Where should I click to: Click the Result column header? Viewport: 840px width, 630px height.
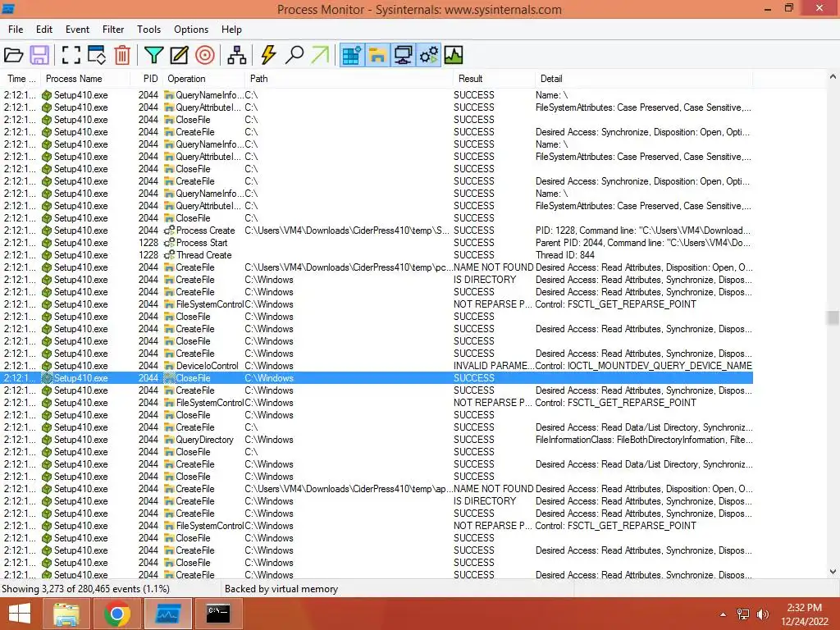(x=493, y=79)
